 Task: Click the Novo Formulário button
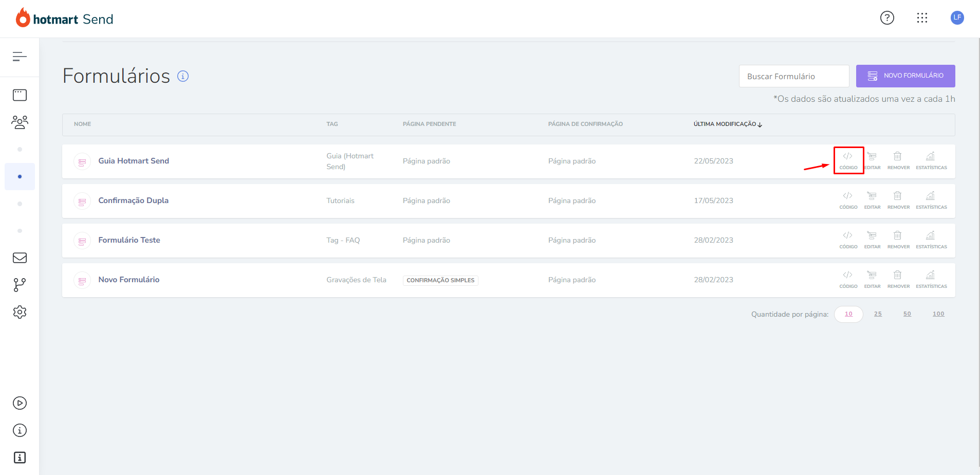pos(905,76)
